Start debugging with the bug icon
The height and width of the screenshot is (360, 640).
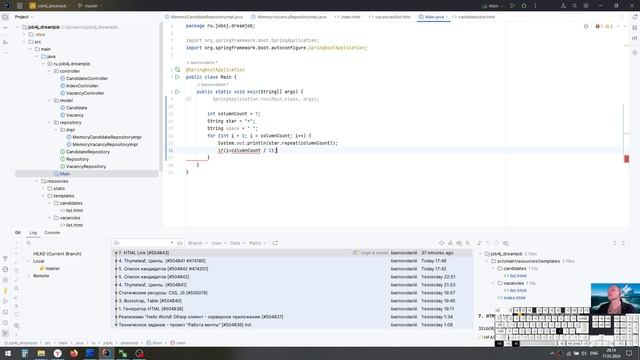tap(524, 6)
